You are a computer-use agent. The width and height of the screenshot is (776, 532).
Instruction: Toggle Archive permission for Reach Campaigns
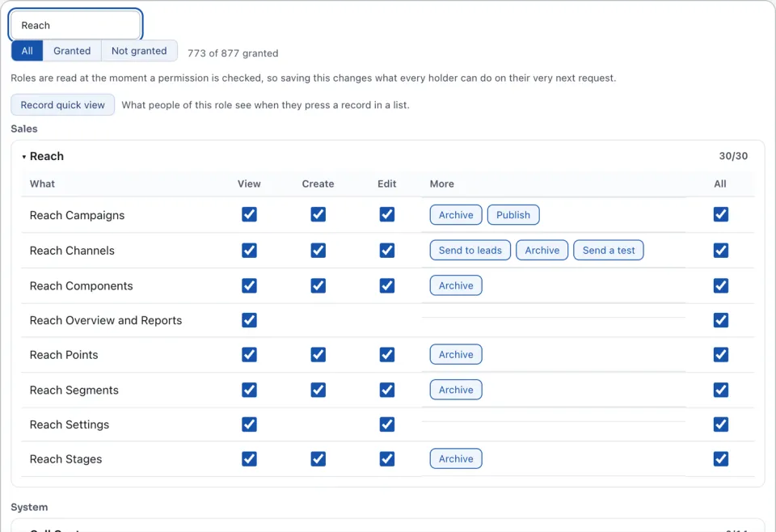[x=456, y=215]
